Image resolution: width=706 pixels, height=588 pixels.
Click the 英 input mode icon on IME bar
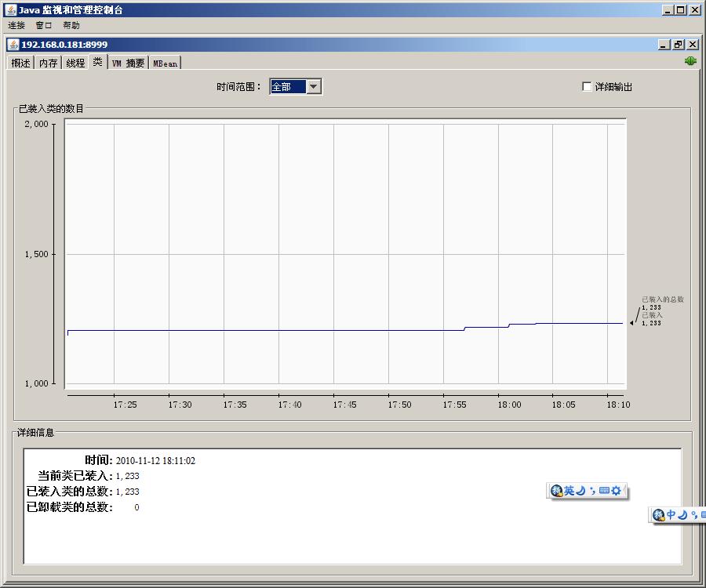pos(570,490)
